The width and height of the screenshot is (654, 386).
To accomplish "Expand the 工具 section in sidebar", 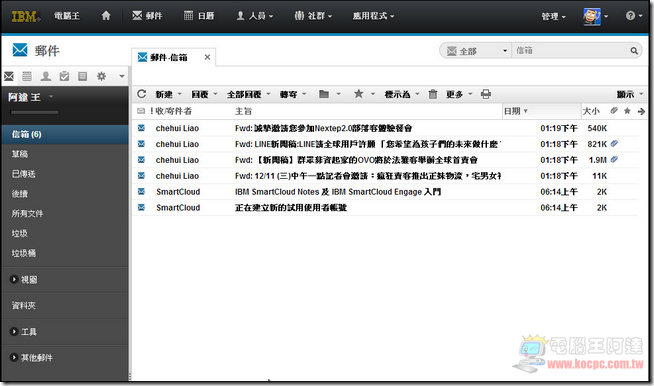I will tap(24, 332).
